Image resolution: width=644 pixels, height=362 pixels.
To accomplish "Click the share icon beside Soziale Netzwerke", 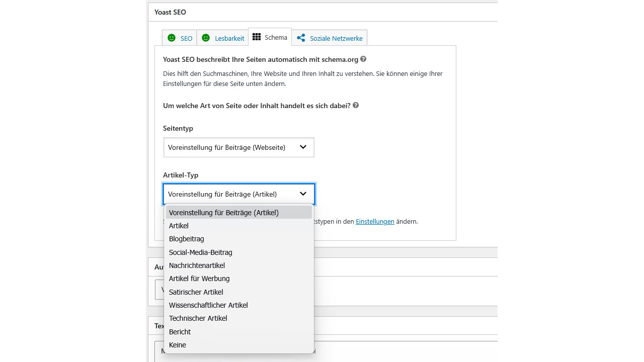I will (x=301, y=38).
